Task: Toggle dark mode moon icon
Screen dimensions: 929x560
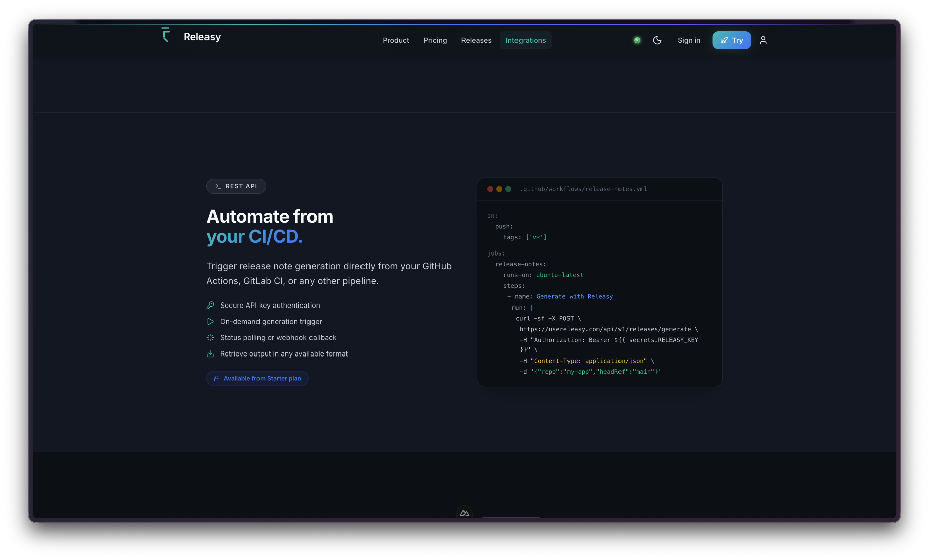Action: tap(657, 40)
